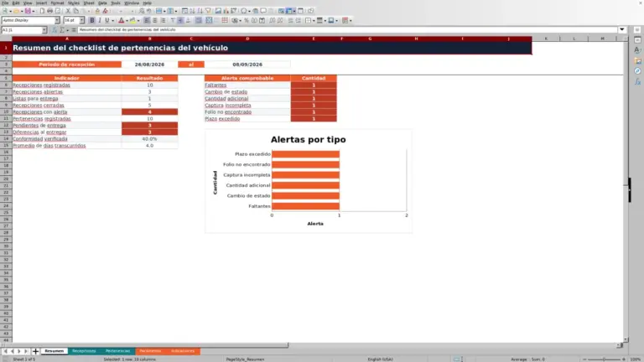Toggle Italic formatting
Screen dimensions: 644x362
tap(100, 20)
